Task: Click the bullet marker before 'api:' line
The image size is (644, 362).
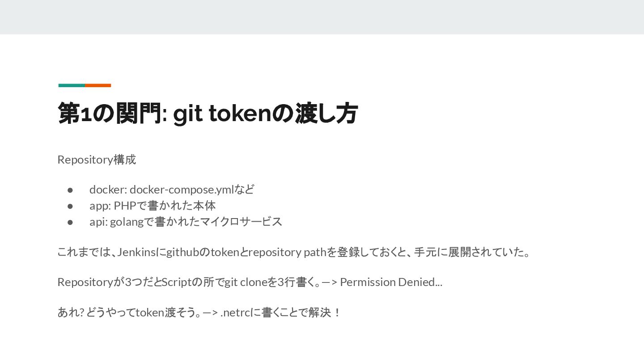Action: (x=70, y=222)
